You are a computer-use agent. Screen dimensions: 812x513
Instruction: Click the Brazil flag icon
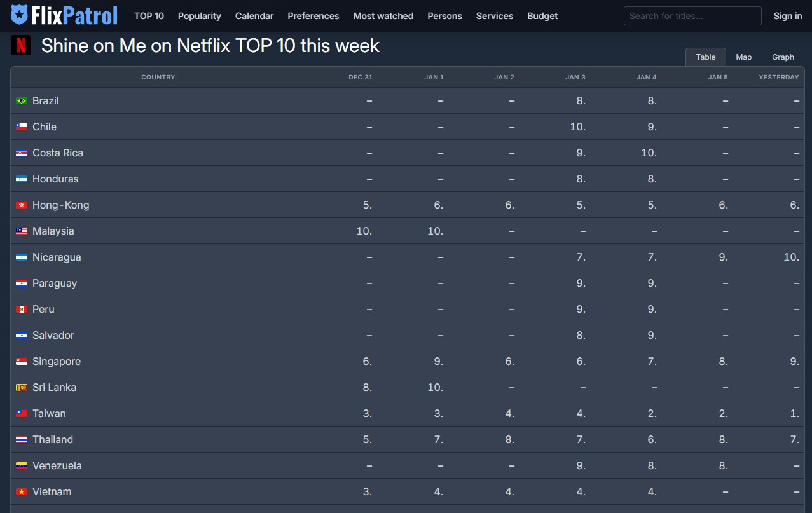(22, 101)
